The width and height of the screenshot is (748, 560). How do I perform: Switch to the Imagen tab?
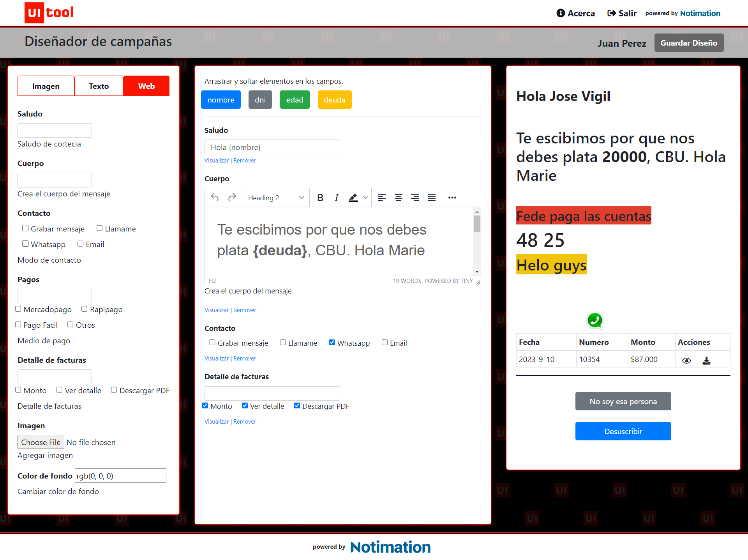pos(46,86)
